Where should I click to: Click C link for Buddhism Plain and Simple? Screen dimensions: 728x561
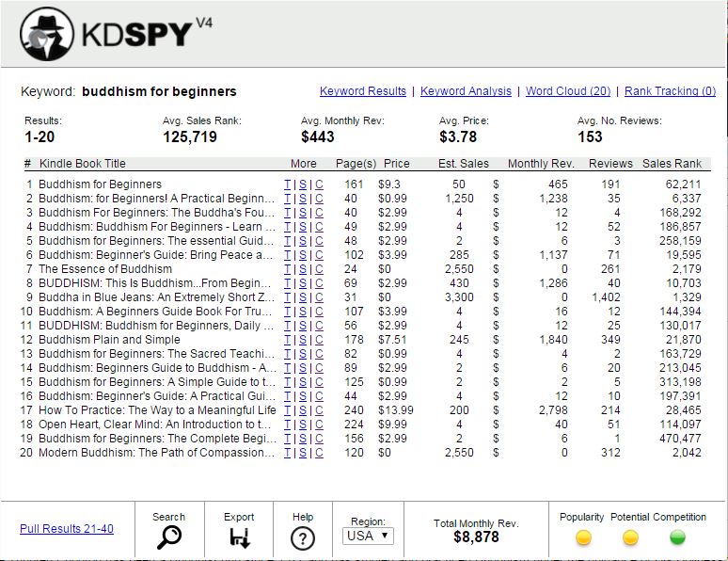click(x=319, y=340)
